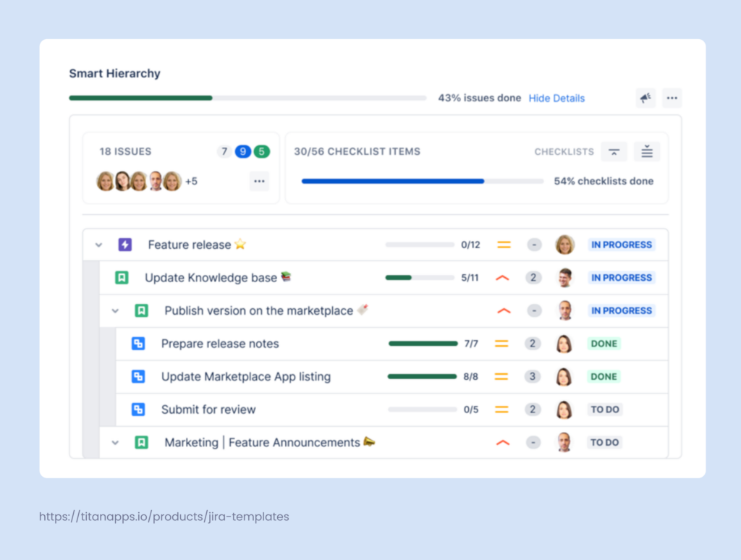Select the story icon next to Update Knowledge base
741x560 pixels.
point(122,277)
